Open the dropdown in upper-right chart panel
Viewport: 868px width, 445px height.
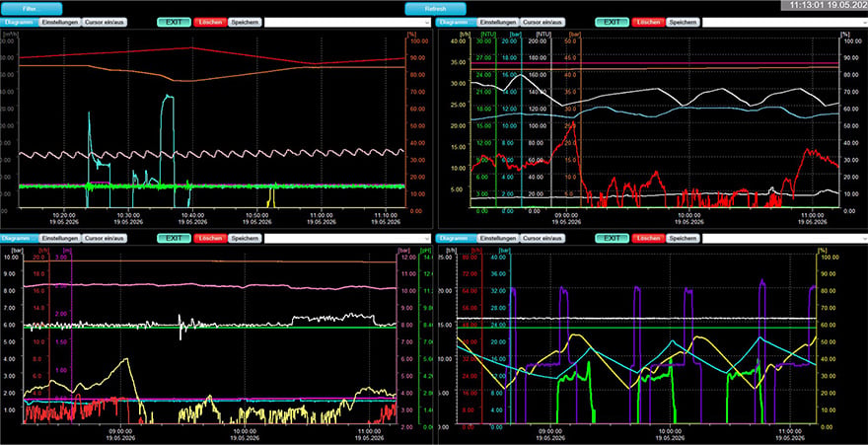[x=785, y=22]
